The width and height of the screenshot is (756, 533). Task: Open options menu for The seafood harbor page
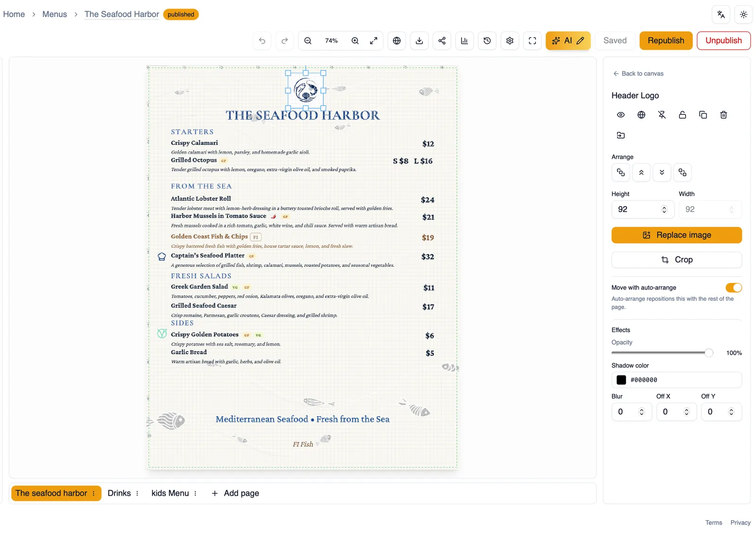(94, 493)
